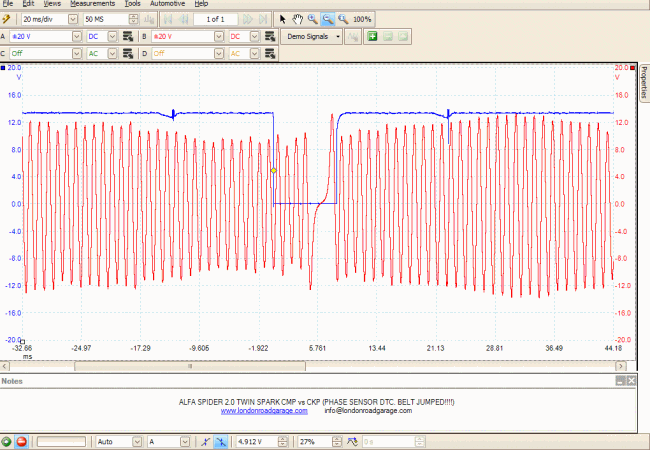This screenshot has width=650, height=450.
Task: Expand Channel A ±20 V range dropdown
Action: pos(76,36)
